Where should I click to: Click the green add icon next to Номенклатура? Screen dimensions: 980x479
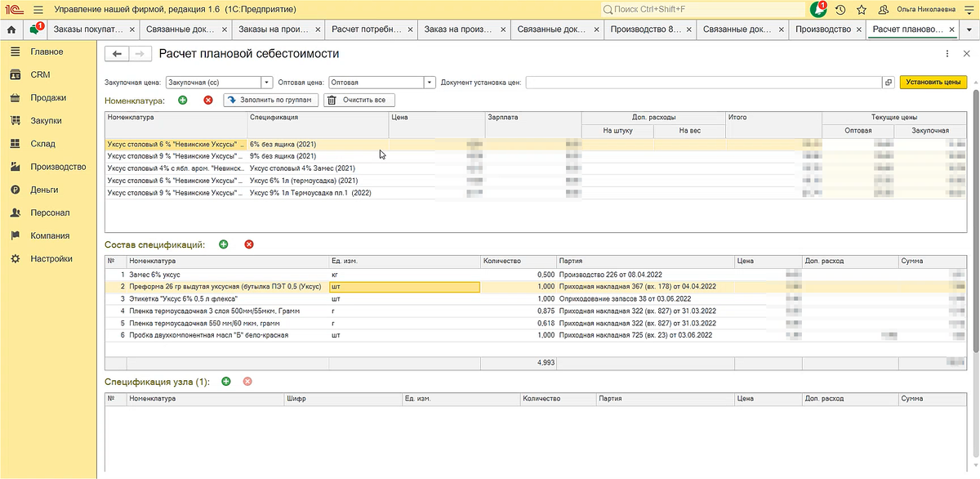click(x=182, y=100)
